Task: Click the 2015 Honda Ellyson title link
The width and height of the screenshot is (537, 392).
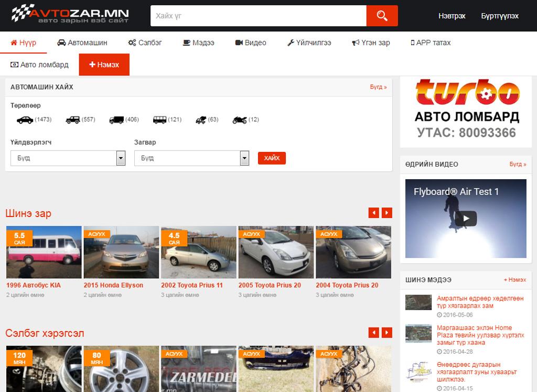Action: pyautogui.click(x=113, y=285)
